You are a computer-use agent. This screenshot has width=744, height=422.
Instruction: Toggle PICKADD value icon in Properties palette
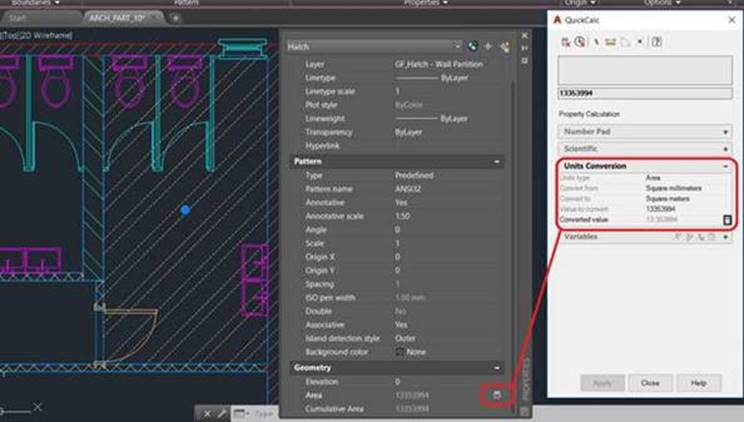(473, 47)
